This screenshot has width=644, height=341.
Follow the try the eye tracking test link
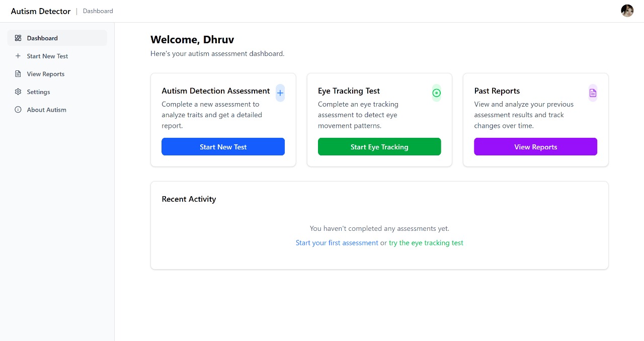coord(426,243)
